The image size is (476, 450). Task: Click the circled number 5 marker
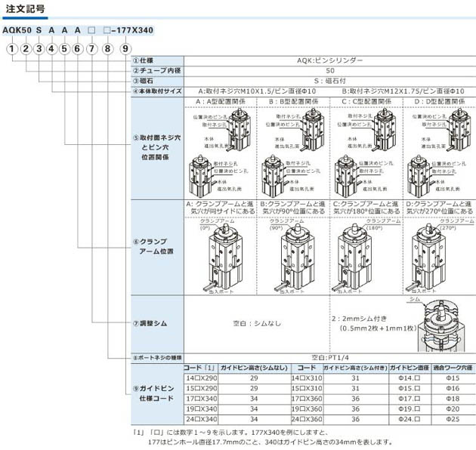click(x=64, y=48)
